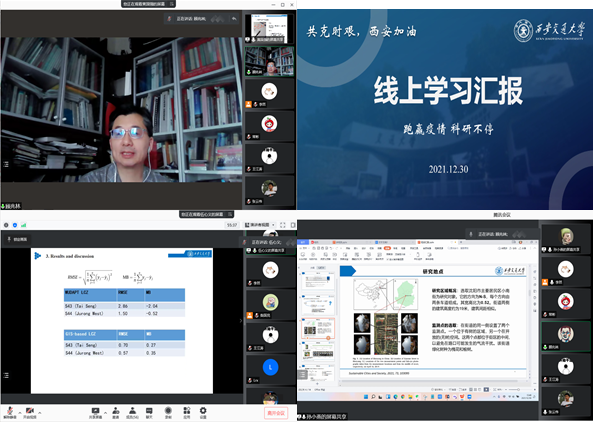593x422 pixels.
Task: Click the Windows Start button in shared taskbar
Action: tap(366, 397)
